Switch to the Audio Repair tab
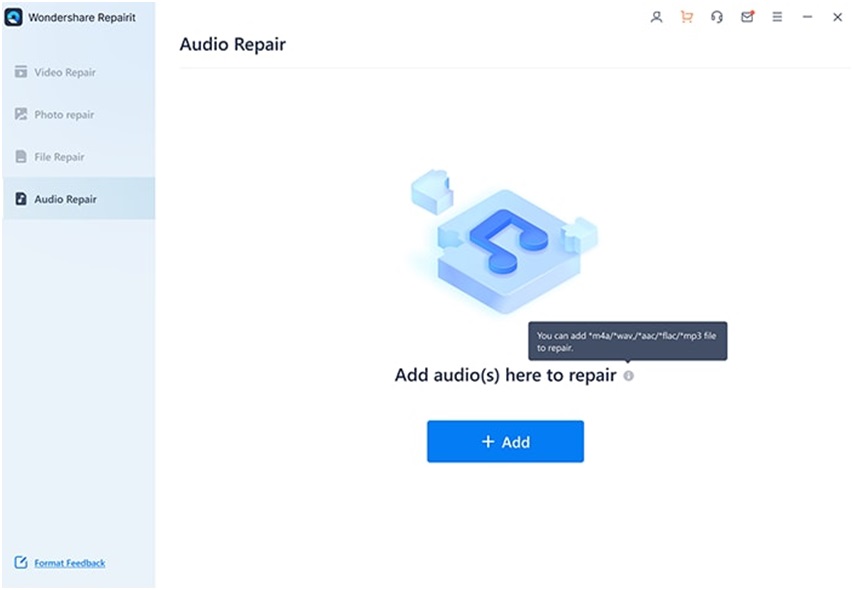The image size is (853, 590). click(x=66, y=198)
